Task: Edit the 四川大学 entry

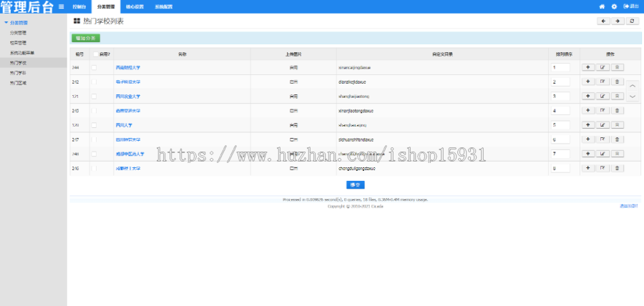Action: pos(602,124)
